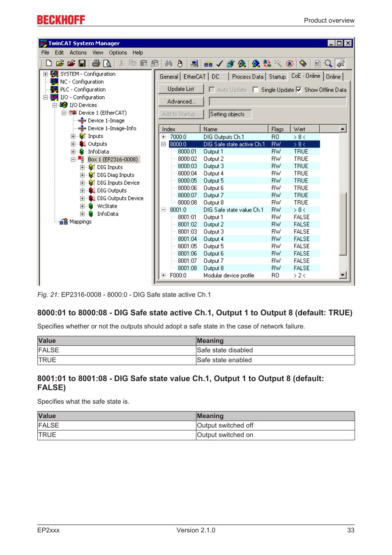The height and width of the screenshot is (555, 392).
Task: Expand index F000:0 Modular device profile
Action: (164, 275)
